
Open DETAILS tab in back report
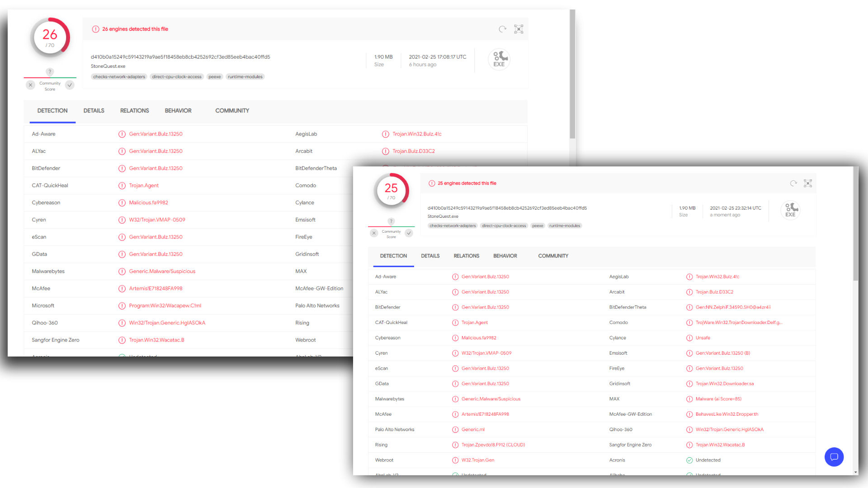pos(94,111)
